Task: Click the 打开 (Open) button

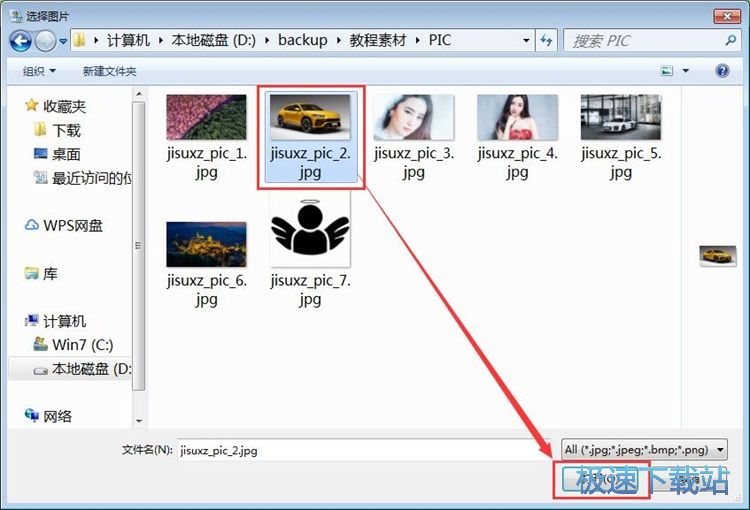Action: pos(601,479)
